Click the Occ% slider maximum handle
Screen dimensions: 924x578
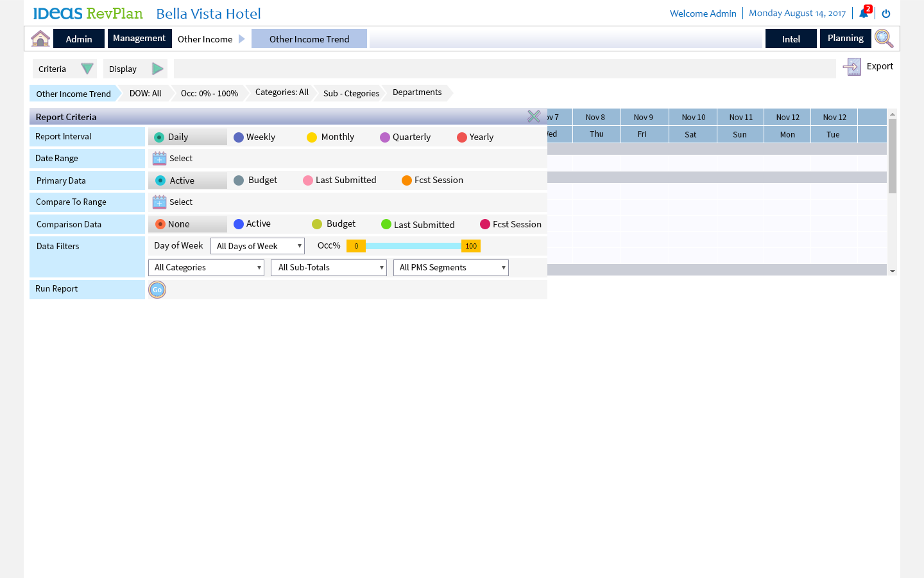(471, 246)
